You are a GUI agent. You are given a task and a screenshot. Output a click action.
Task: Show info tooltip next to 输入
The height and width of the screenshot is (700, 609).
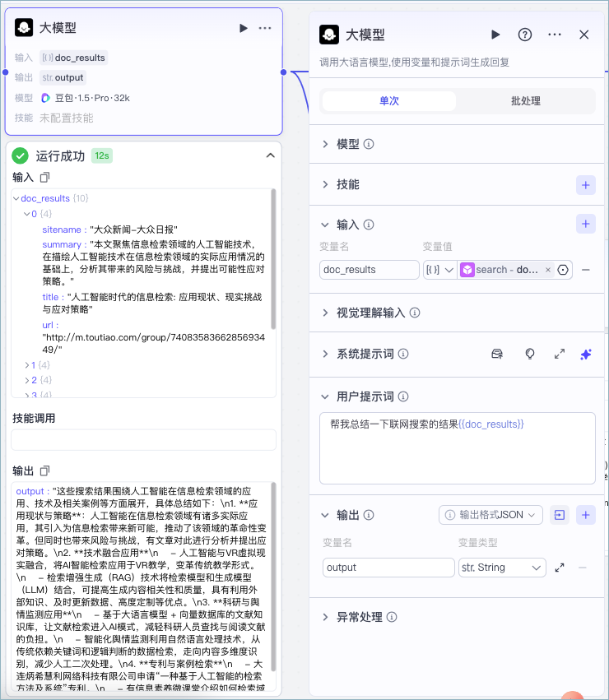[x=369, y=225]
